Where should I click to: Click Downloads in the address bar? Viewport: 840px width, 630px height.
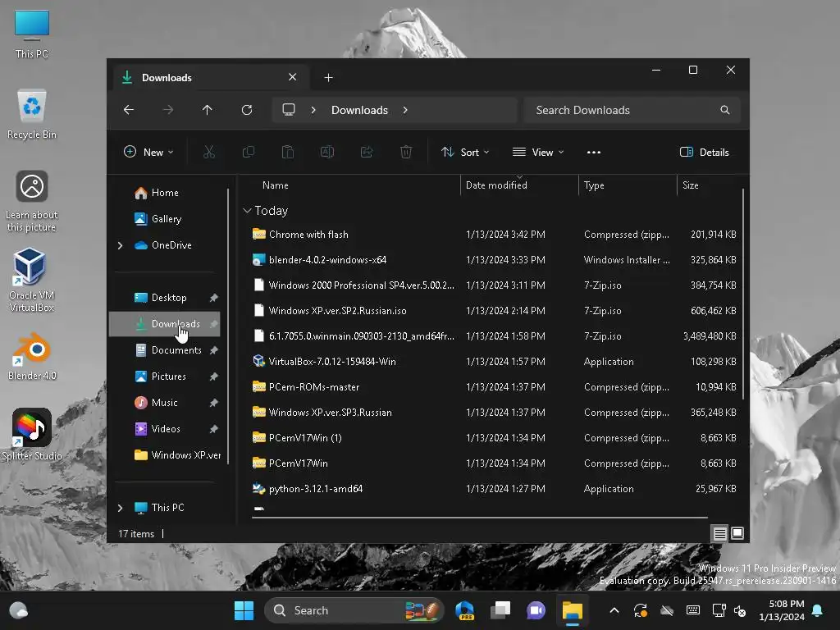359,110
